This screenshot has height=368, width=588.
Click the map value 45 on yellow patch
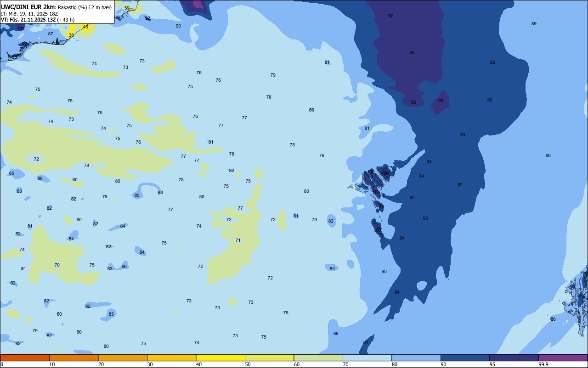[85, 27]
